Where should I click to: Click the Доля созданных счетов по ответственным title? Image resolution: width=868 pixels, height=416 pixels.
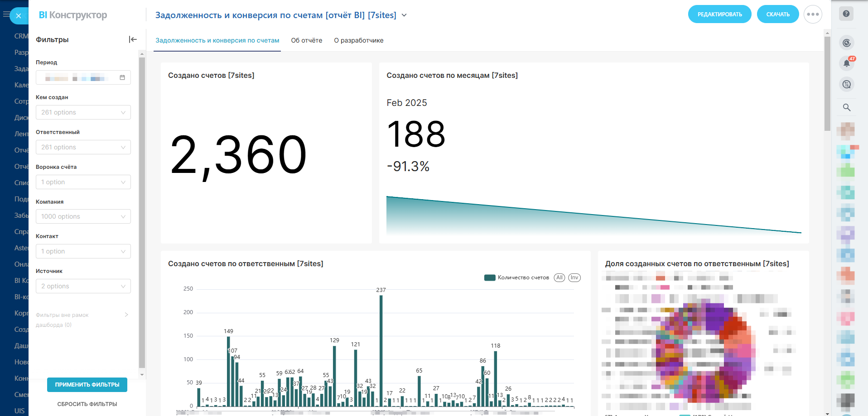coord(697,263)
